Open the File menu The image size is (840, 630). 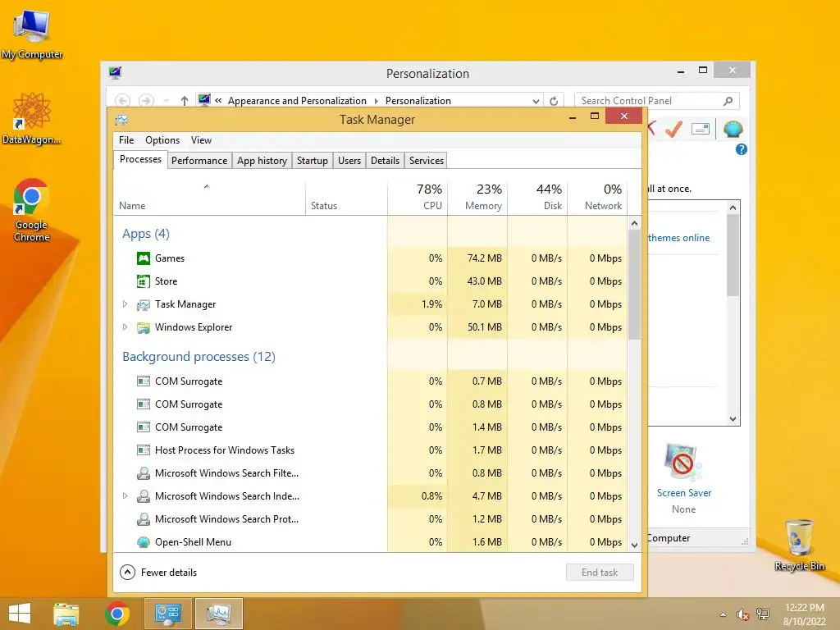126,140
